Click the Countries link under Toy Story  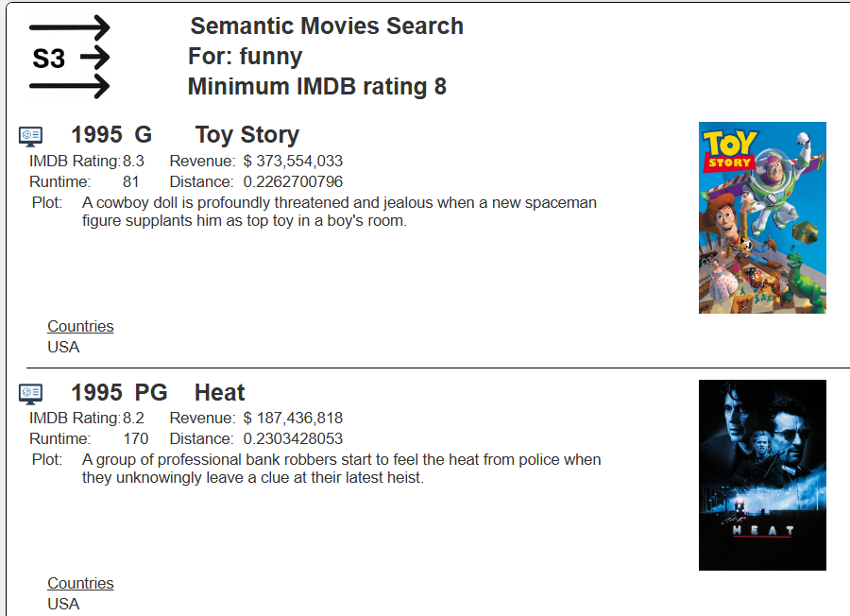click(x=80, y=326)
